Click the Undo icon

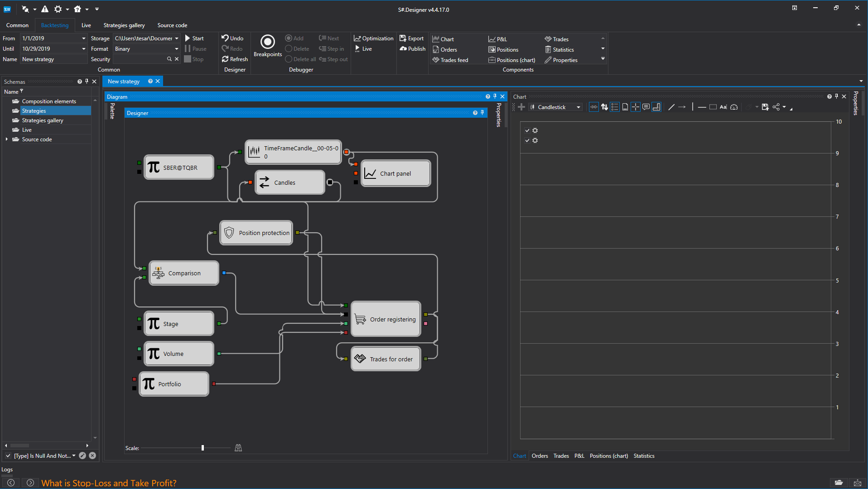pos(225,38)
